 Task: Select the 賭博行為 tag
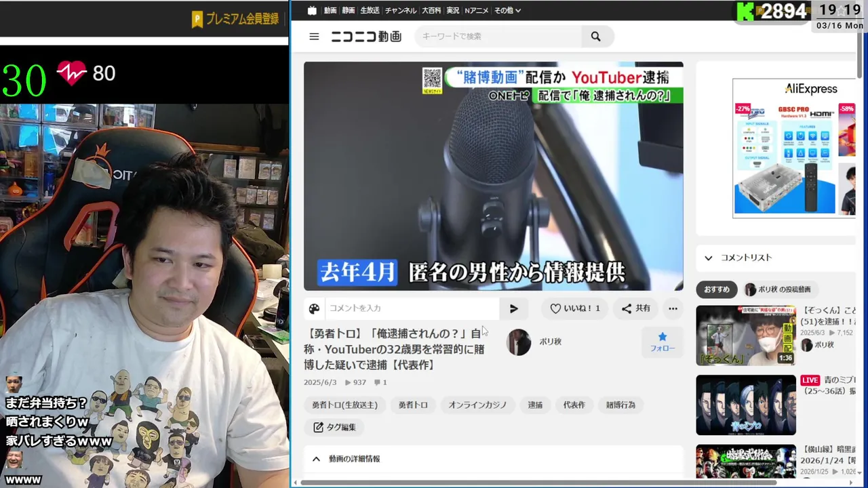pyautogui.click(x=620, y=405)
